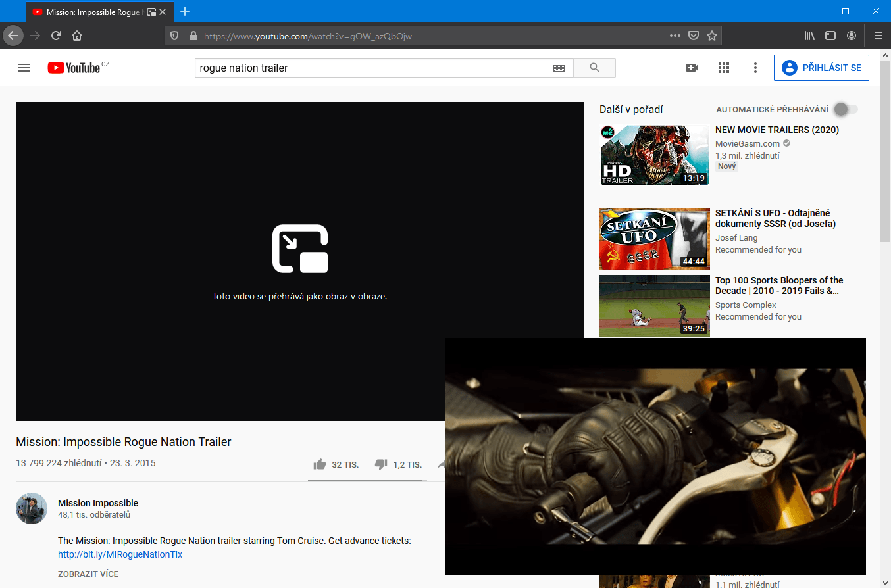Image resolution: width=891 pixels, height=588 pixels.
Task: Reload the page in Firefox
Action: coord(57,36)
